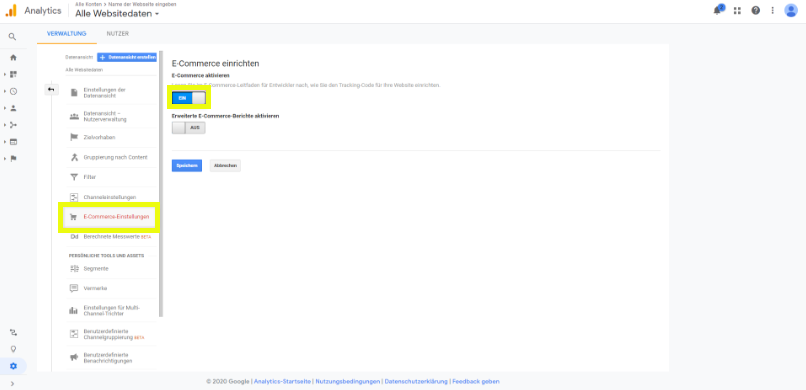806x390 pixels.
Task: Expand the Acquisition sidebar section arrow
Action: pos(5,125)
